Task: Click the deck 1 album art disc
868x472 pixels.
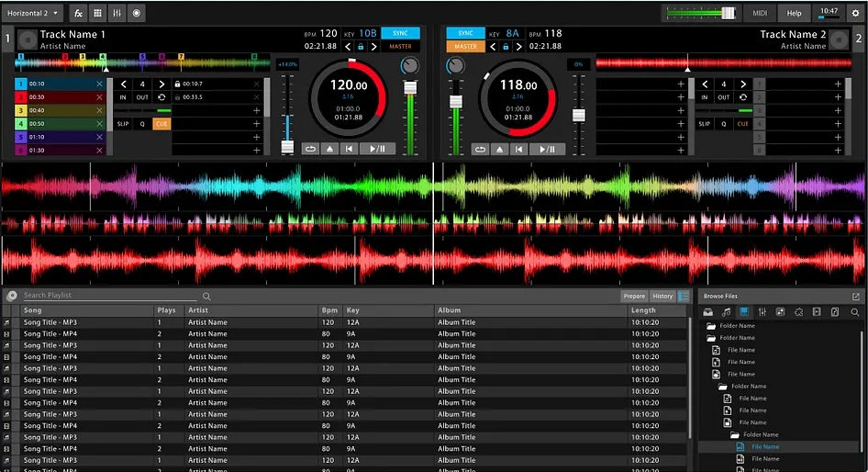Action: [x=28, y=39]
